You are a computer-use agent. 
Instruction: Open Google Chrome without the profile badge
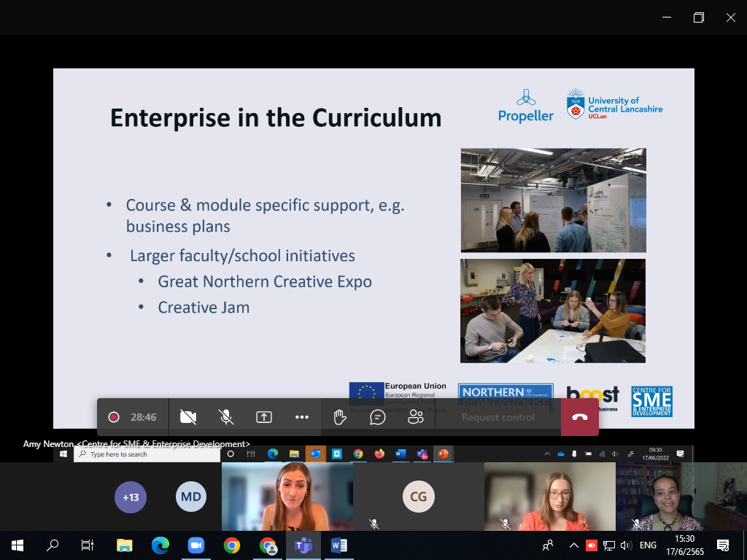(x=231, y=545)
